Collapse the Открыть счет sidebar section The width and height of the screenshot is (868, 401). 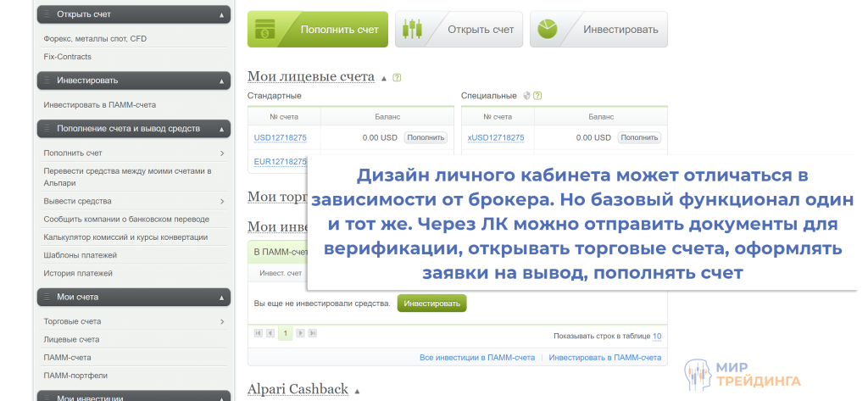coord(221,15)
